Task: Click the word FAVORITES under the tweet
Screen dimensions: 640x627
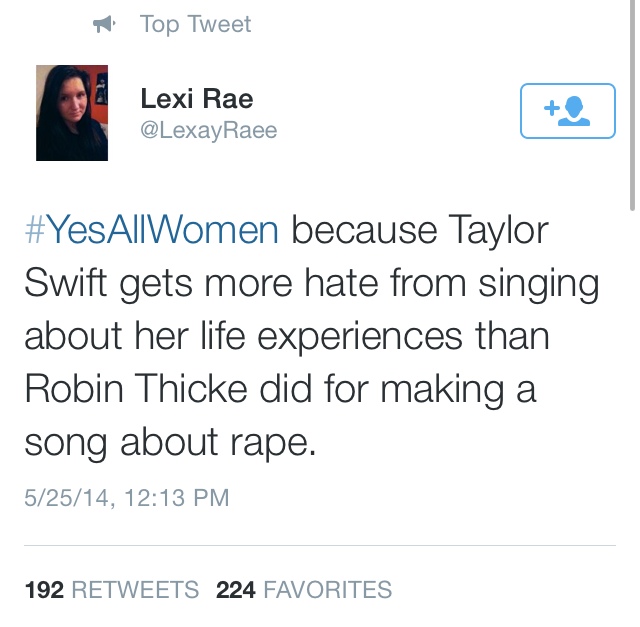Action: (327, 590)
